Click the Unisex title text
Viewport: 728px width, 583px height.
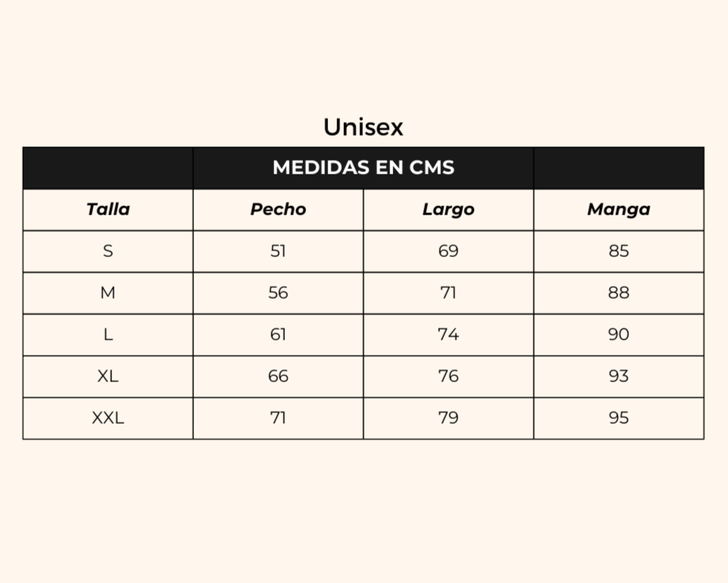pyautogui.click(x=363, y=127)
